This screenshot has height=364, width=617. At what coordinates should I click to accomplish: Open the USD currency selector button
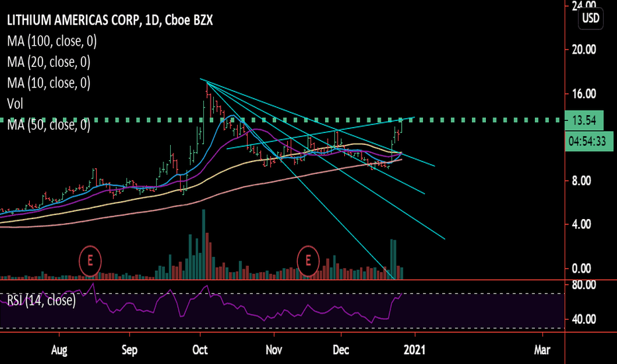point(591,18)
